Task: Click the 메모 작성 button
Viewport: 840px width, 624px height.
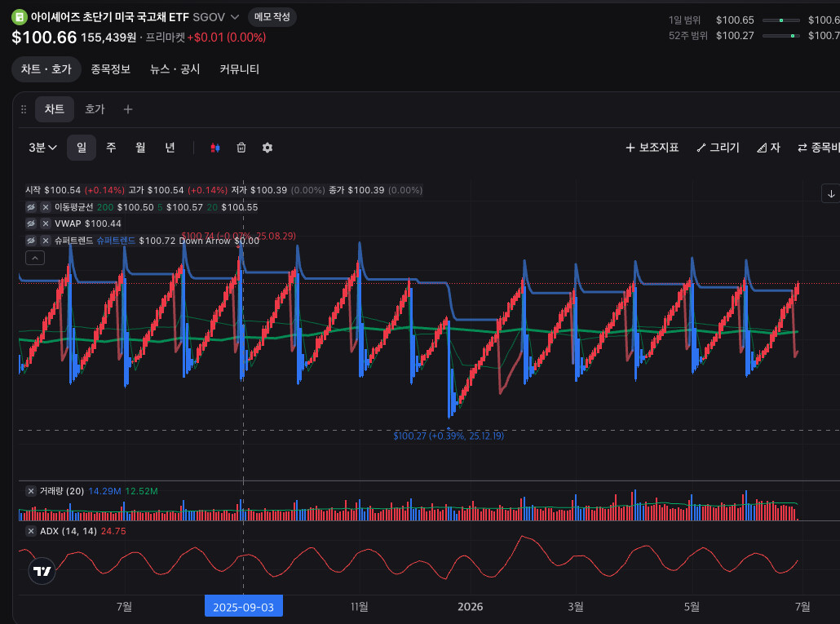Action: pos(272,17)
